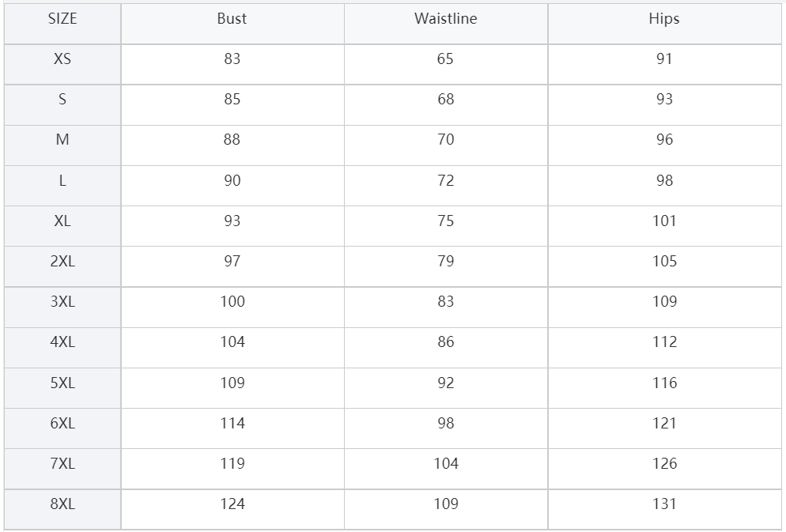Click the Waistline column header

(446, 18)
